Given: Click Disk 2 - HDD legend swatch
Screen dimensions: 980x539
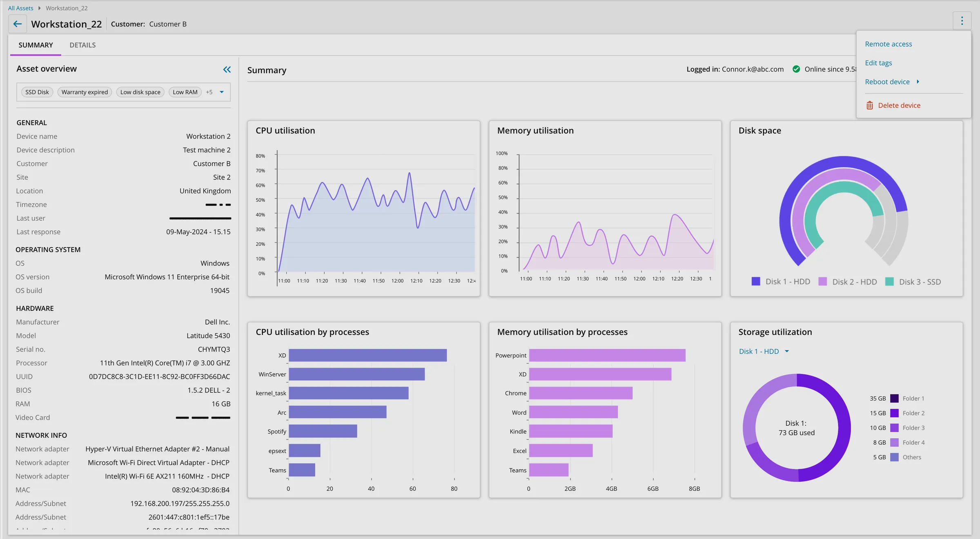Looking at the screenshot, I should 823,281.
